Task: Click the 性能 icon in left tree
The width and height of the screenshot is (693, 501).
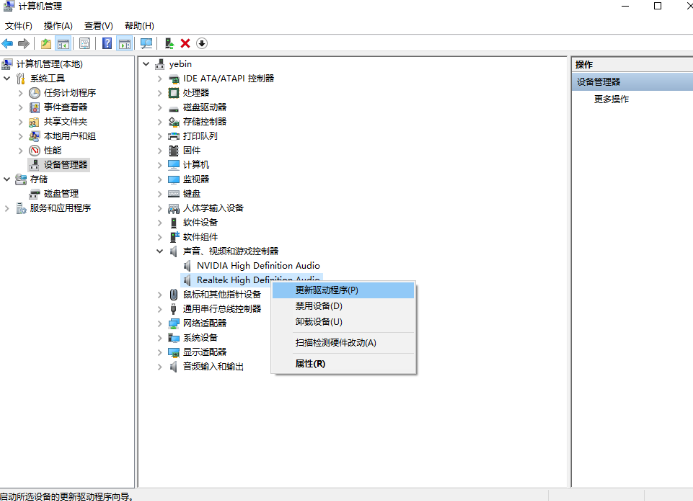Action: (x=35, y=150)
